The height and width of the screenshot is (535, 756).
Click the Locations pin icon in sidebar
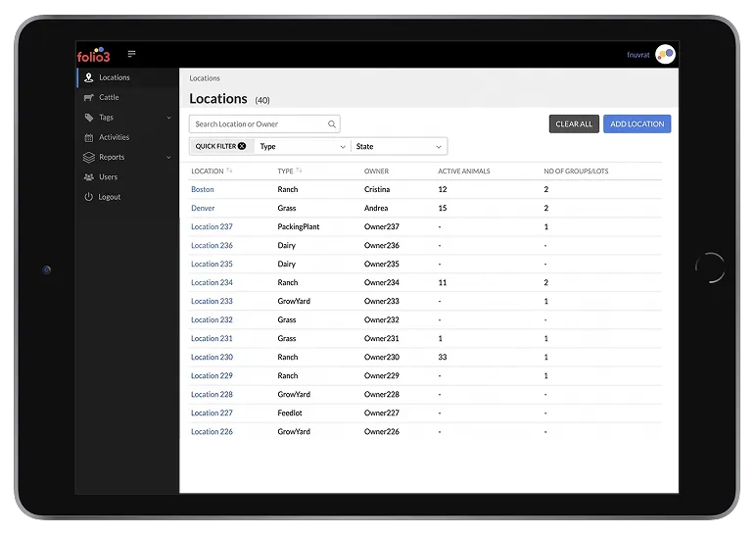point(89,77)
